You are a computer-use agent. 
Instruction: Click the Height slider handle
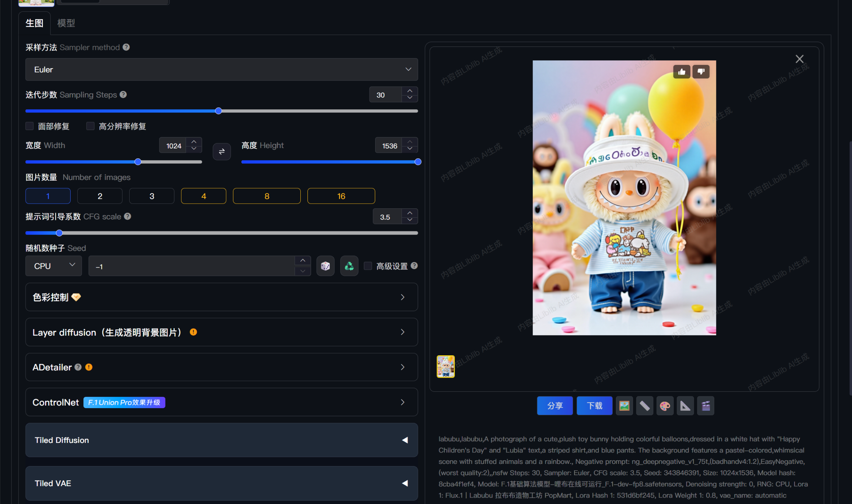(418, 162)
